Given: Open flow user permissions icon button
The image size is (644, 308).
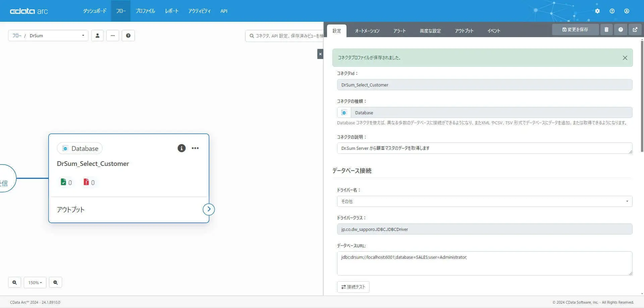Looking at the screenshot, I should pyautogui.click(x=97, y=36).
